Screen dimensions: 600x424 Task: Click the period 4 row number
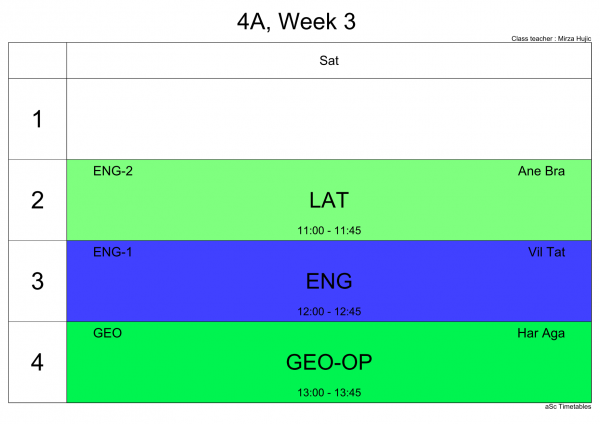click(x=38, y=362)
